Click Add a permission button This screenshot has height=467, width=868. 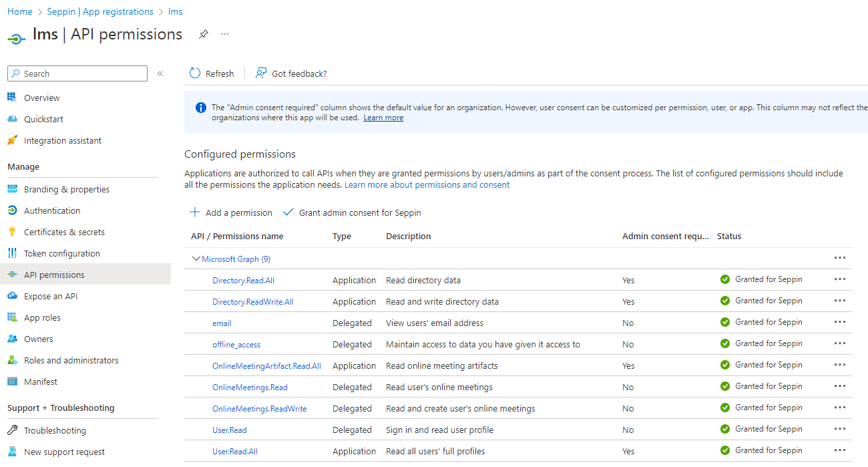point(231,212)
